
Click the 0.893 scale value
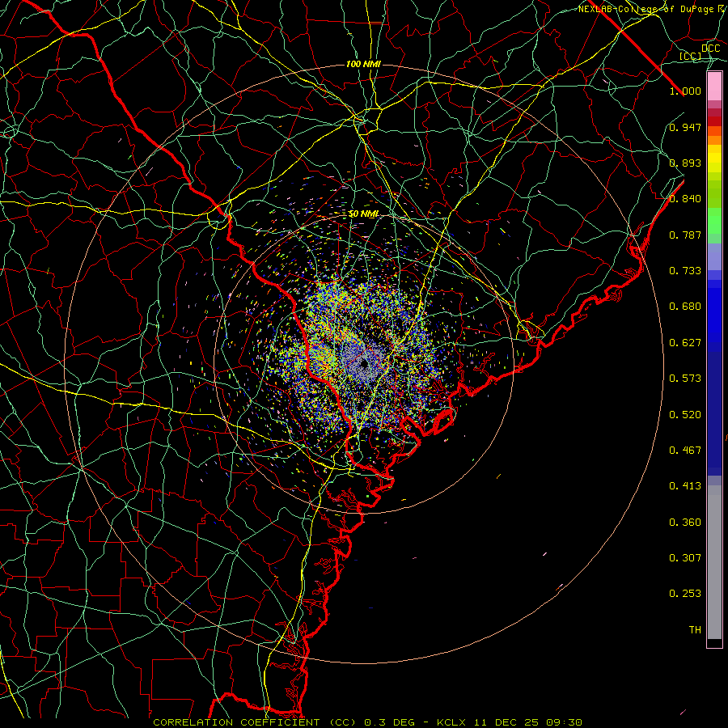pos(685,163)
